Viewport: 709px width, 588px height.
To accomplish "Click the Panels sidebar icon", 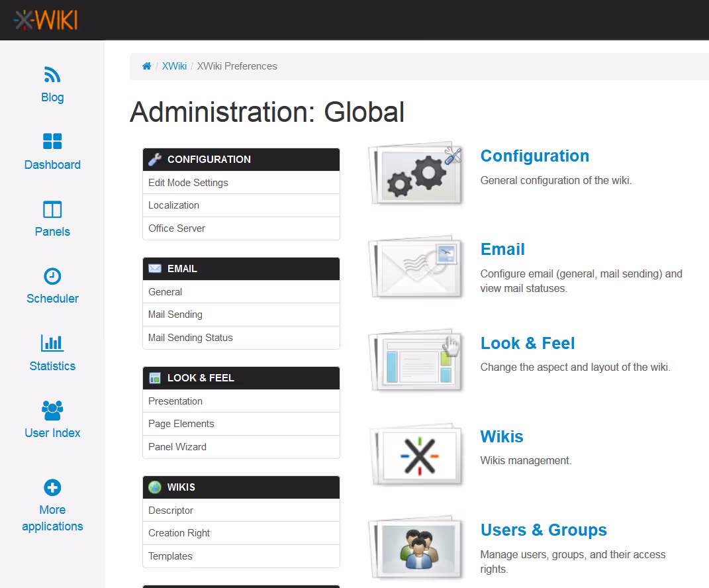I will (x=52, y=209).
